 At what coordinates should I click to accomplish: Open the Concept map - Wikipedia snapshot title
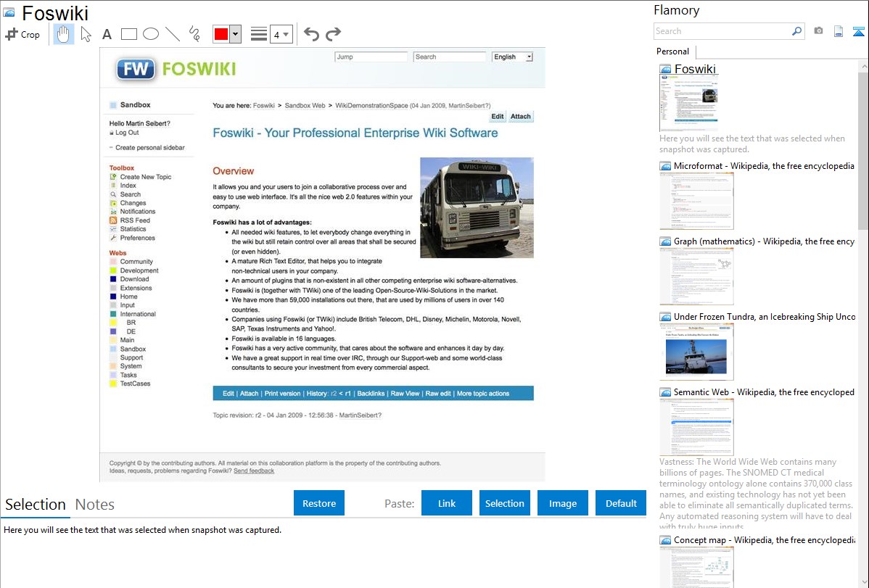click(x=764, y=540)
